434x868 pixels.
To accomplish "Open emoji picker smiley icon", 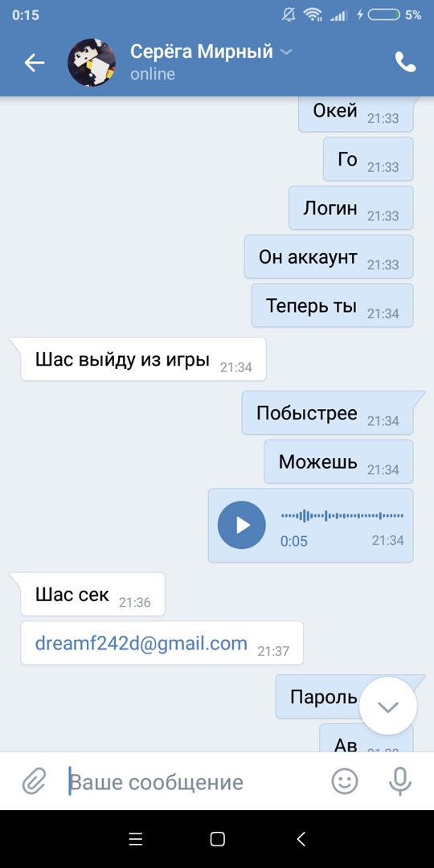I will [345, 782].
